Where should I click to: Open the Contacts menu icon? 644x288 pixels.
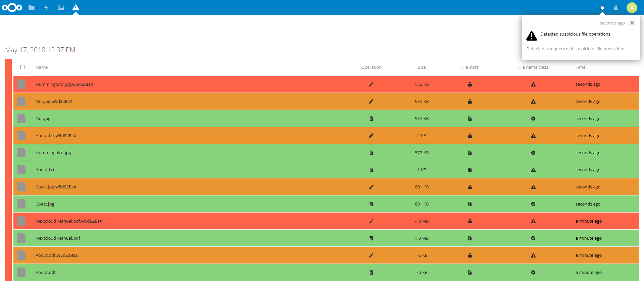[616, 7]
